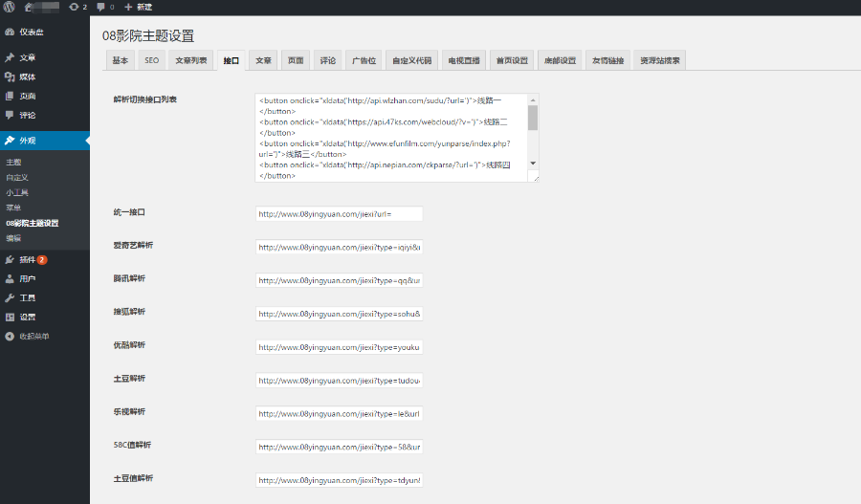This screenshot has width=861, height=504.
Task: Focus the 58C值解析 input field
Action: 339,447
